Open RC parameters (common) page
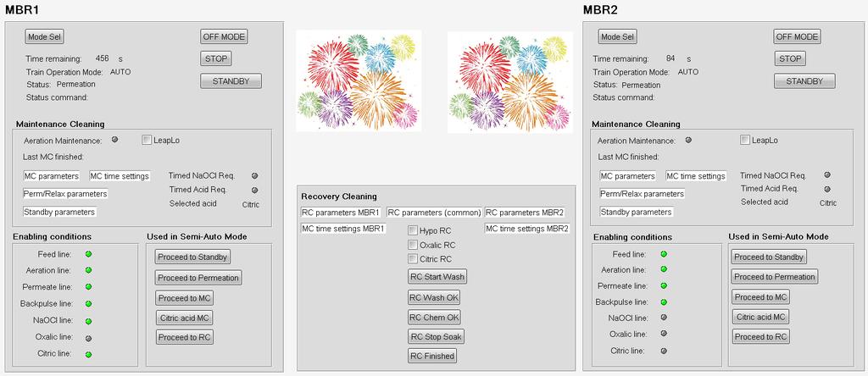Screen dimensions: 868x376 (x=434, y=213)
